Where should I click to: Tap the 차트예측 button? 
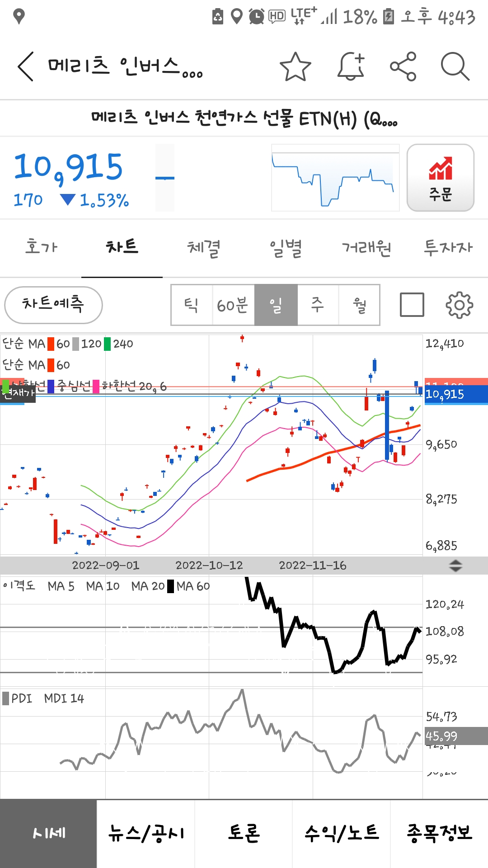pos(53,305)
